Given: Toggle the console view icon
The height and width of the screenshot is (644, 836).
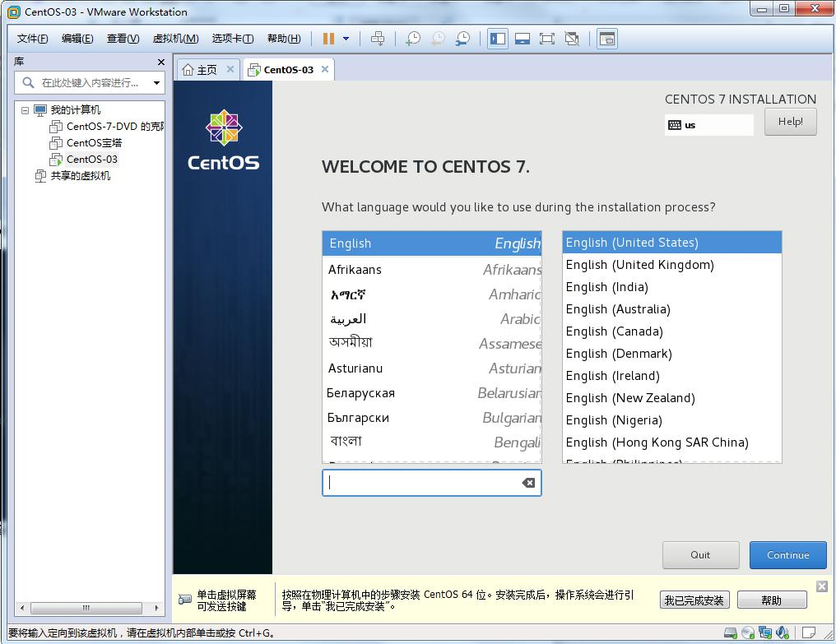Looking at the screenshot, I should [x=607, y=39].
